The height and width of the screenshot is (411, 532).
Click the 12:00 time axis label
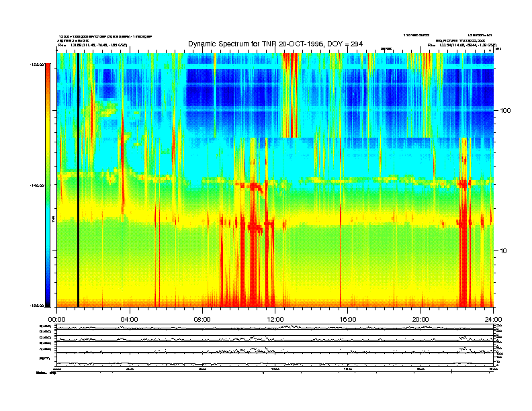pos(275,319)
